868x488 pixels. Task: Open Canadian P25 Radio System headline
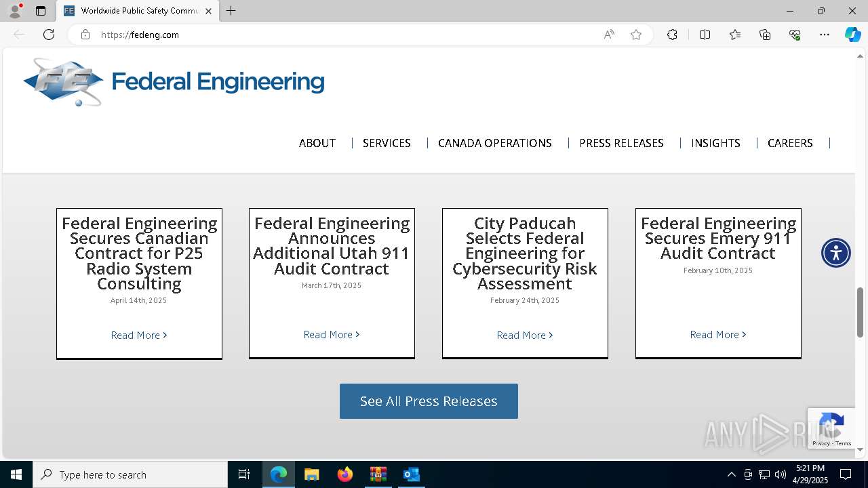pyautogui.click(x=139, y=253)
